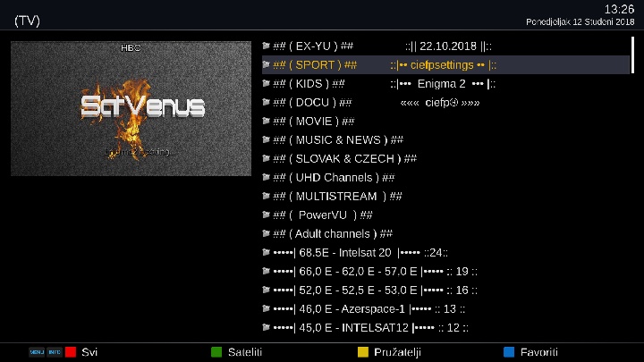Viewport: 644px width, 362px height.
Task: Click the SatVenus preview picture
Action: pos(131,109)
